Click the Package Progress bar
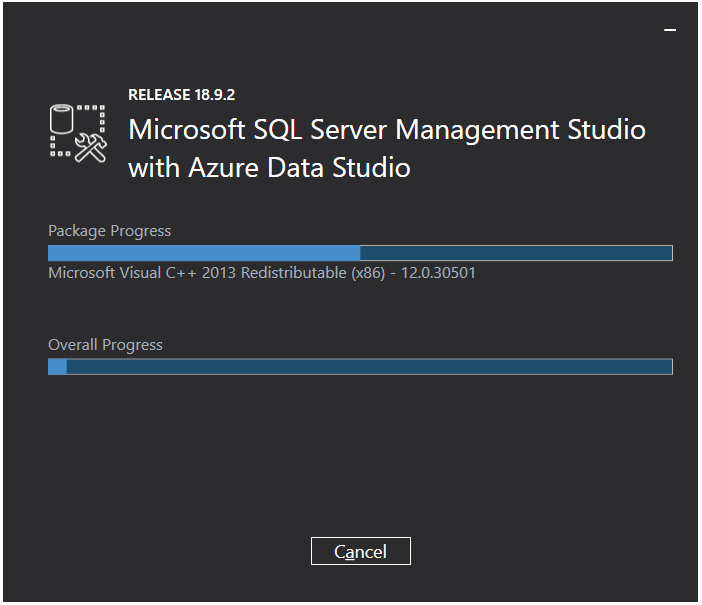The image size is (702, 605). pyautogui.click(x=360, y=253)
